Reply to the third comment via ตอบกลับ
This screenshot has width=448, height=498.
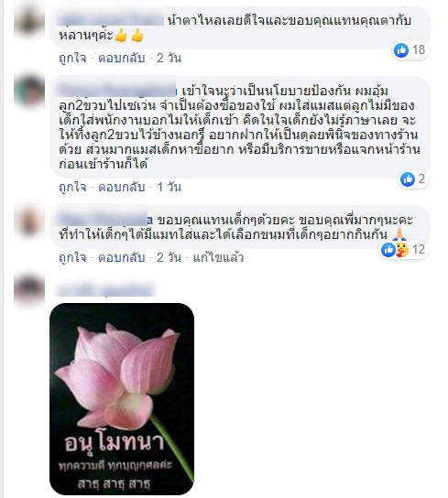[x=122, y=257]
